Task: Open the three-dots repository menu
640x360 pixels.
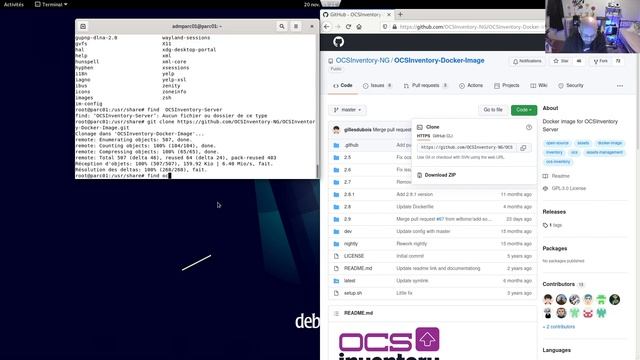Action: (620, 86)
